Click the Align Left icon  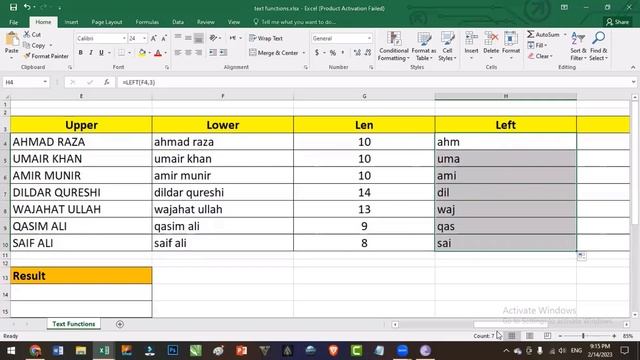pyautogui.click(x=178, y=53)
